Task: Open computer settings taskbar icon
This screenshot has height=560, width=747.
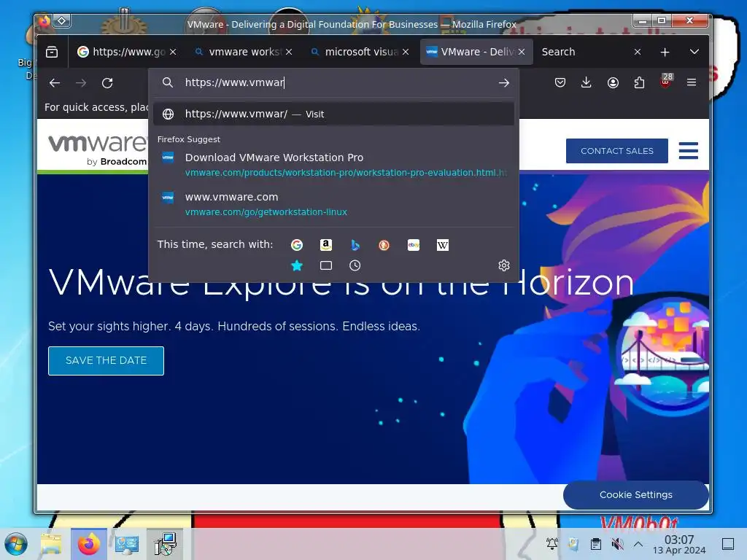Action: point(127,544)
